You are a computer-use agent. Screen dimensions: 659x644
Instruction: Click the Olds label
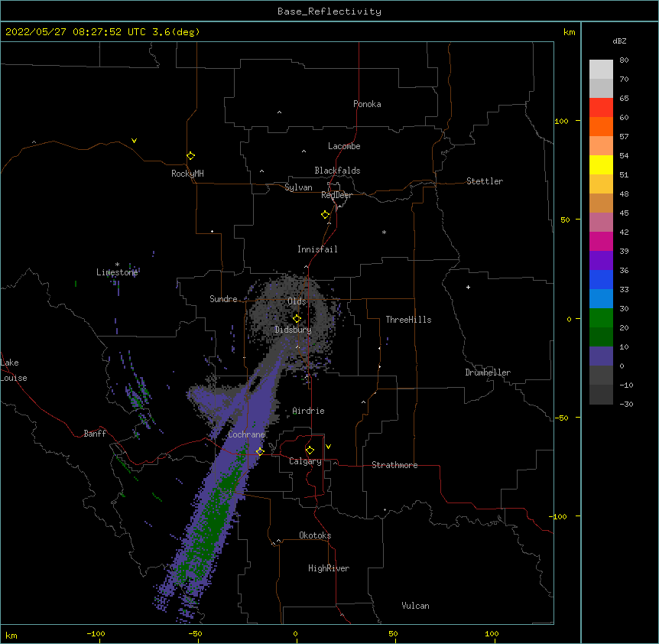pyautogui.click(x=297, y=301)
